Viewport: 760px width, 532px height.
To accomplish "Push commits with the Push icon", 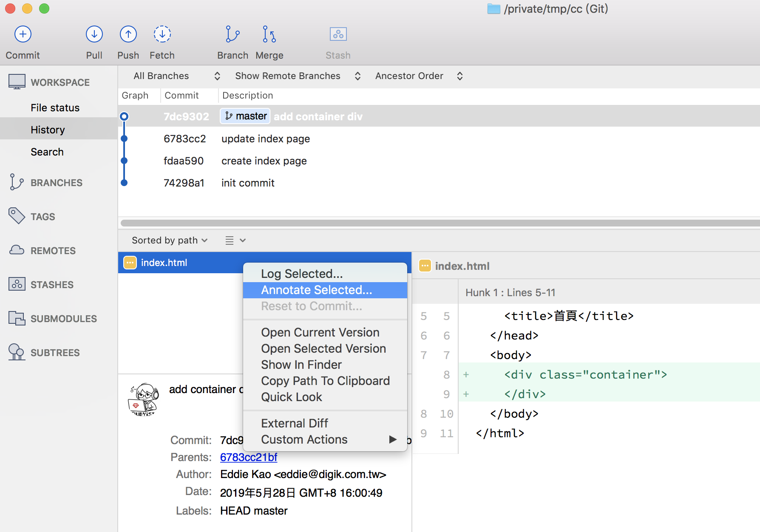I will 128,34.
